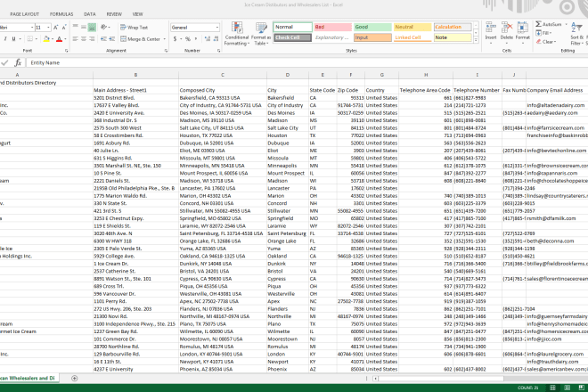
Task: Align text left
Action: 76,39
